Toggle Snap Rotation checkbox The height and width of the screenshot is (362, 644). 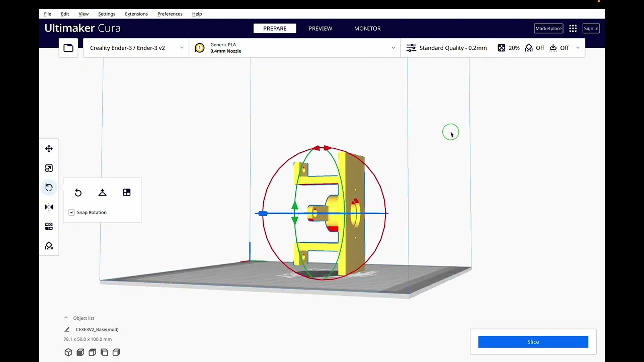pyautogui.click(x=71, y=213)
